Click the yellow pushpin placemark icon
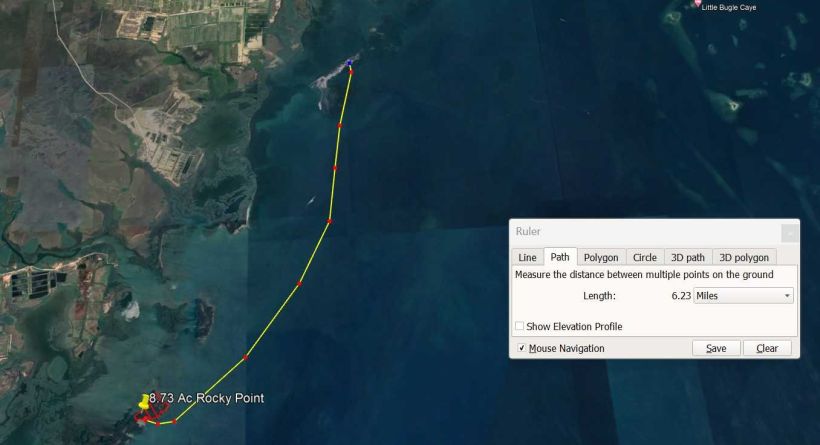The image size is (820, 445). pyautogui.click(x=144, y=402)
